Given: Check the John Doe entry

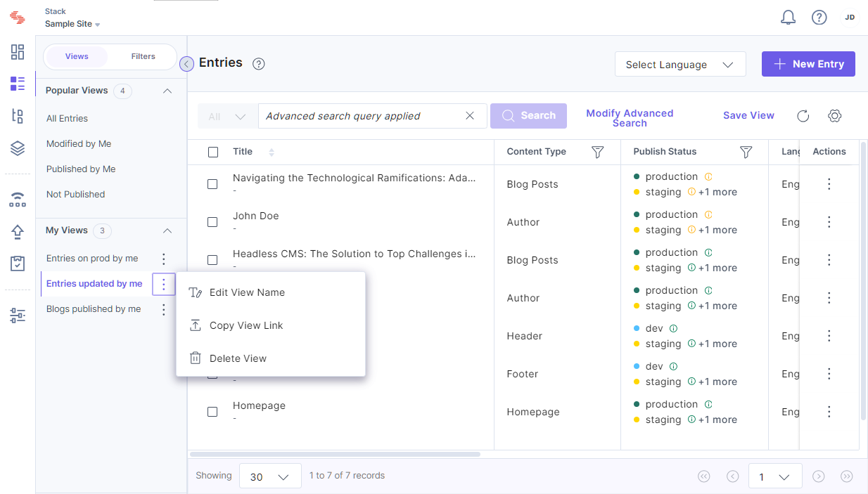Looking at the screenshot, I should (212, 222).
